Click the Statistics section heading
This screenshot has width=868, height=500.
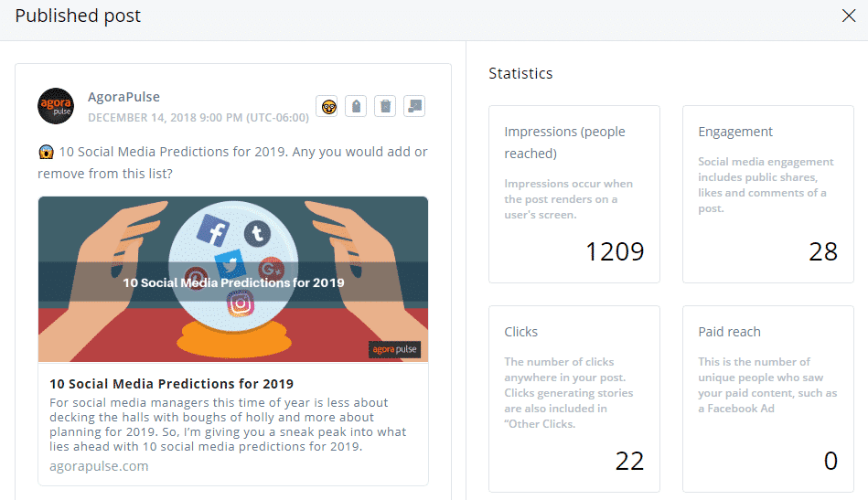point(520,73)
